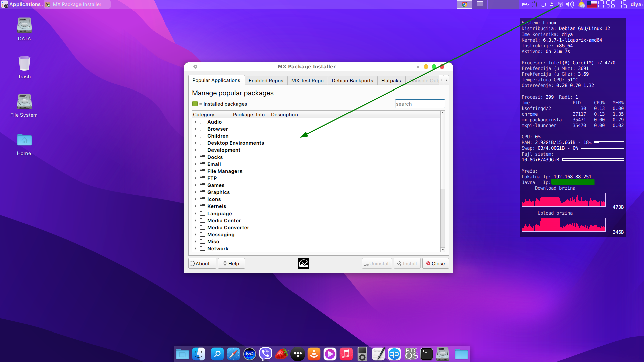
Task: Click the About... button
Action: (202, 264)
